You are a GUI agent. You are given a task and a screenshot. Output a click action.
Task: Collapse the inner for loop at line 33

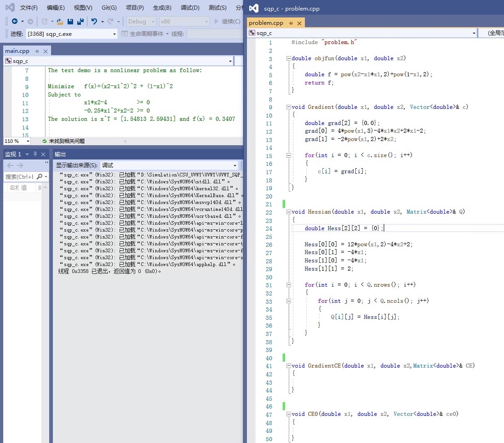(289, 301)
